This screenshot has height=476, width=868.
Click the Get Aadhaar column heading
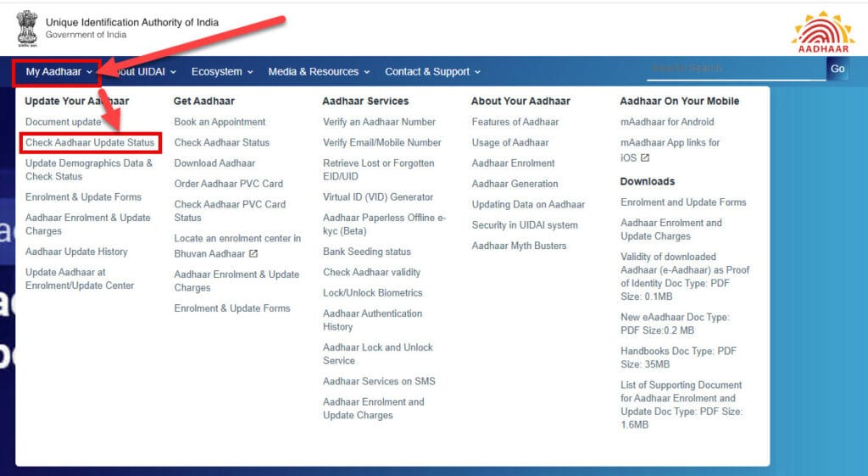[x=203, y=101]
